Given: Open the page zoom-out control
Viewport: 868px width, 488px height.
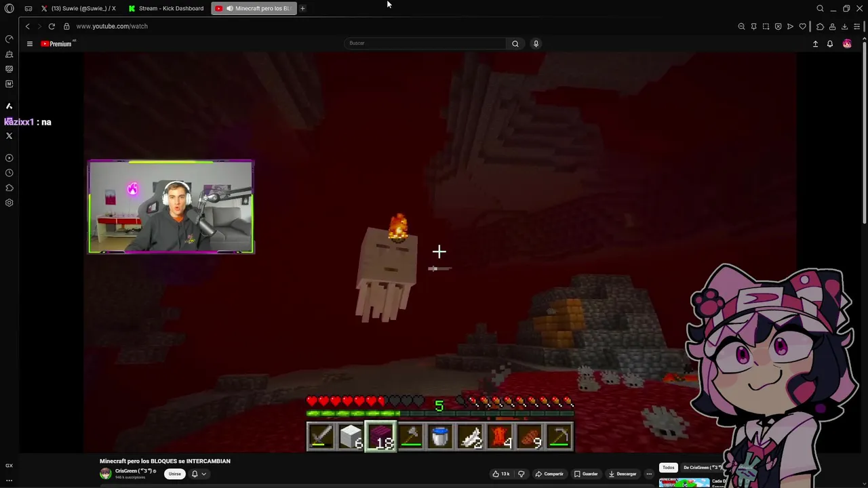Looking at the screenshot, I should click(741, 26).
